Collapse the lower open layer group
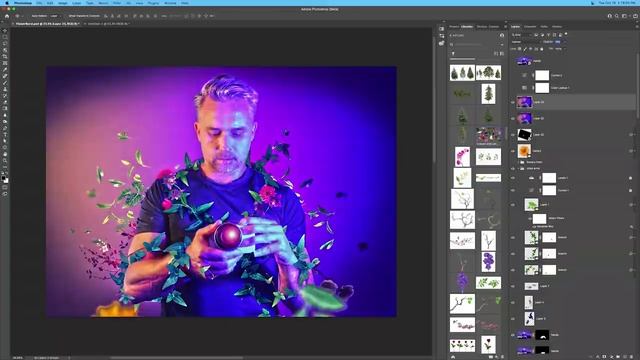 (518, 168)
